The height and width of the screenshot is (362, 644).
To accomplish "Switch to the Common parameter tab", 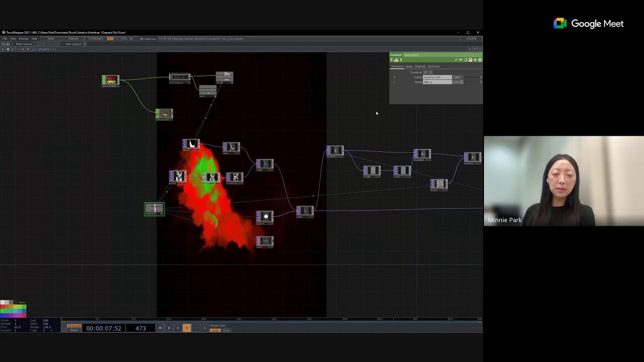I will click(434, 66).
